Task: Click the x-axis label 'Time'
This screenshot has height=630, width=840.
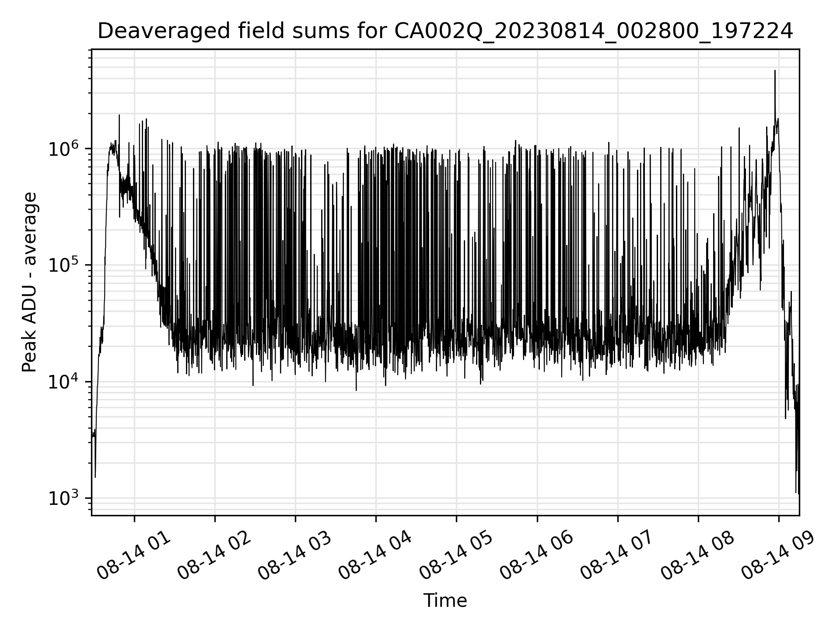Action: (445, 601)
